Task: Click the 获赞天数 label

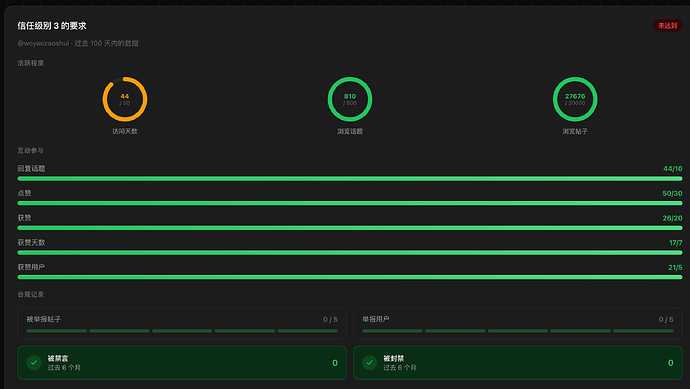Action: click(x=31, y=242)
